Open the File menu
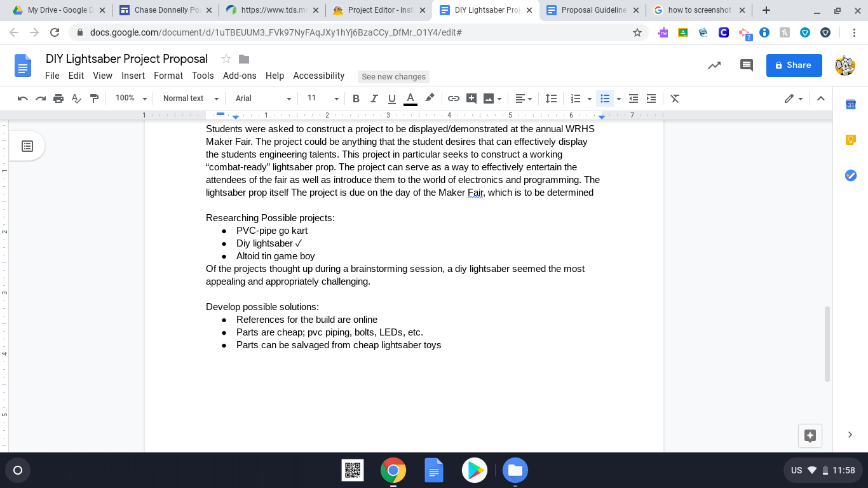The image size is (868, 488). 52,76
